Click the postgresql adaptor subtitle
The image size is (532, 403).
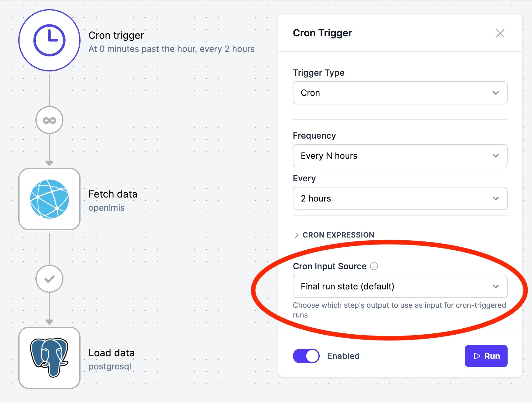[x=110, y=366]
